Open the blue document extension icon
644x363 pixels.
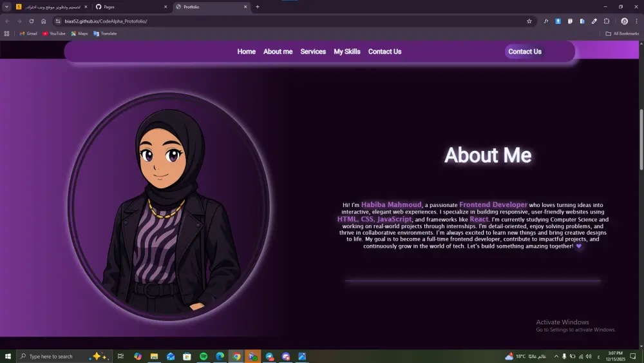pos(582,21)
